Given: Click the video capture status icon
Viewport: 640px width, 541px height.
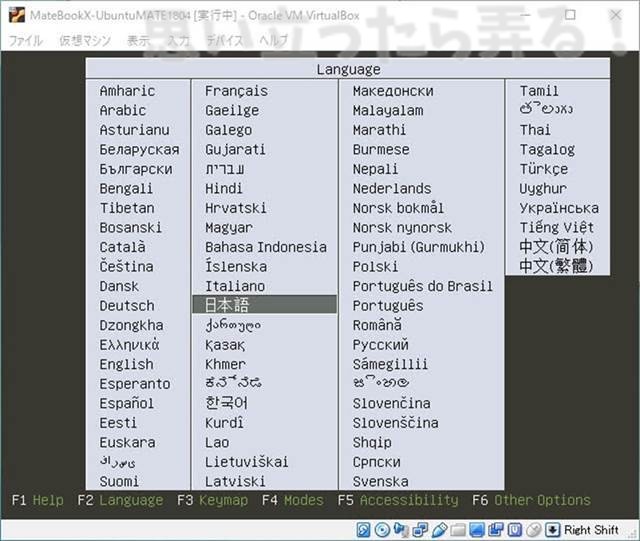Looking at the screenshot, I should 496,530.
